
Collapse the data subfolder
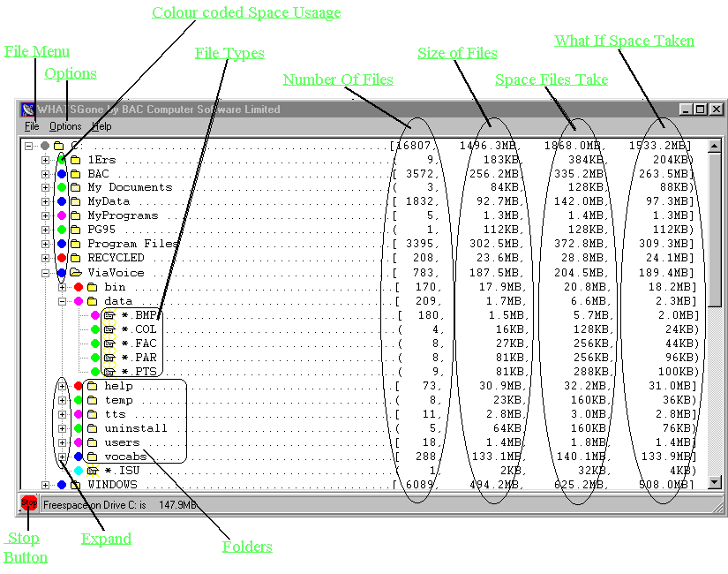click(62, 301)
